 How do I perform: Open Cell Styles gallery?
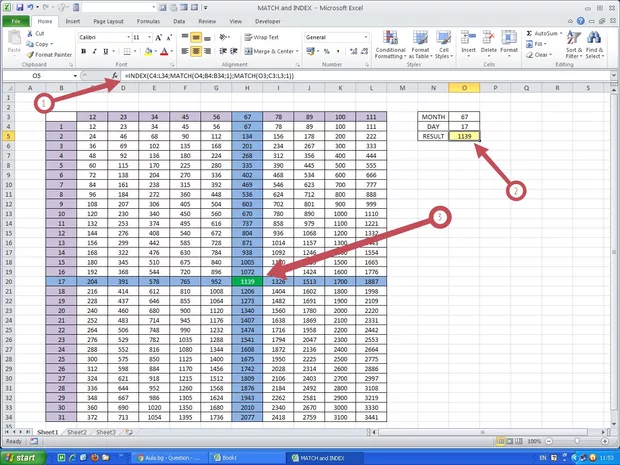point(444,45)
